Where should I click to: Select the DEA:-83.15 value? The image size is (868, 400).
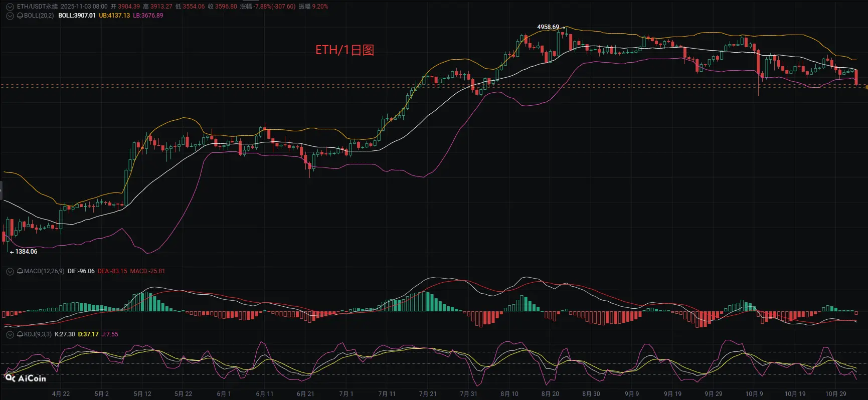(x=112, y=271)
